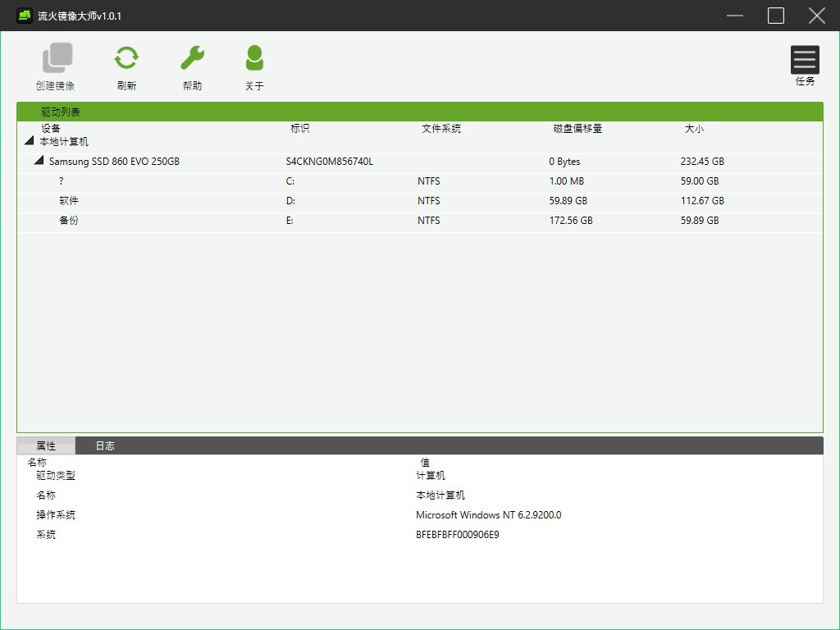Click the 59.89 GB offset cell in D: row
This screenshot has width=840, height=630.
pyautogui.click(x=568, y=201)
